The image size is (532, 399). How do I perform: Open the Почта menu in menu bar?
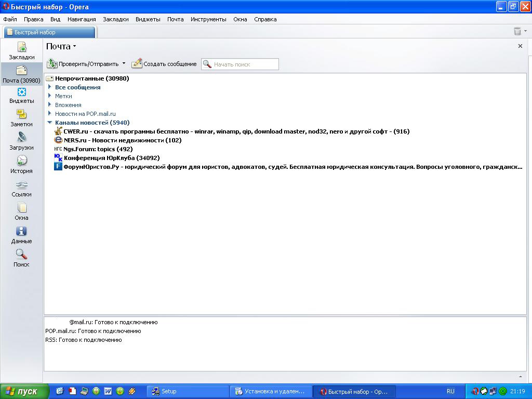(x=176, y=19)
